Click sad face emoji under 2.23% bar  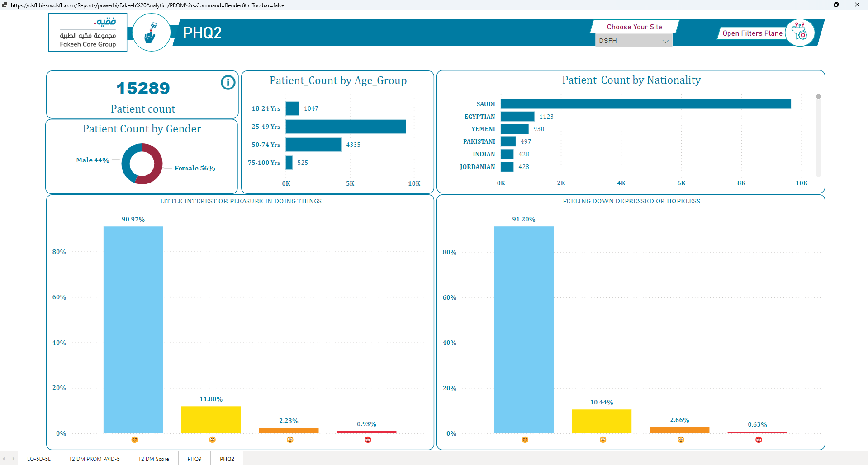290,440
